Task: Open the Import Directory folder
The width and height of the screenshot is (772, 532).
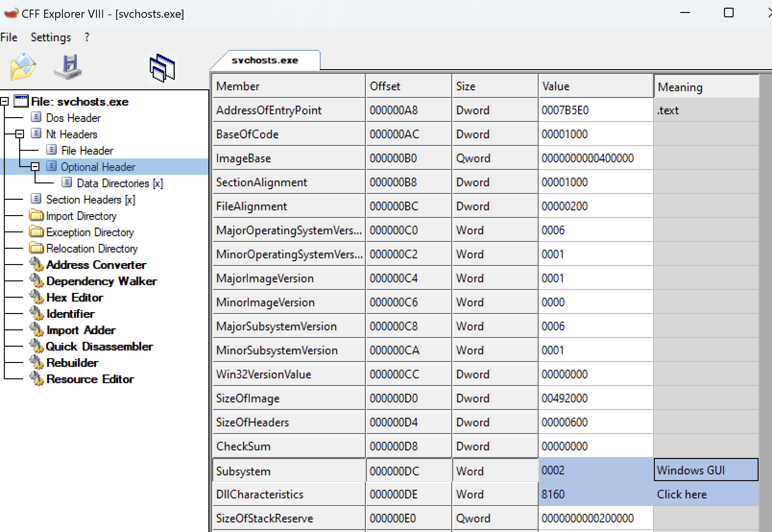Action: coord(81,216)
